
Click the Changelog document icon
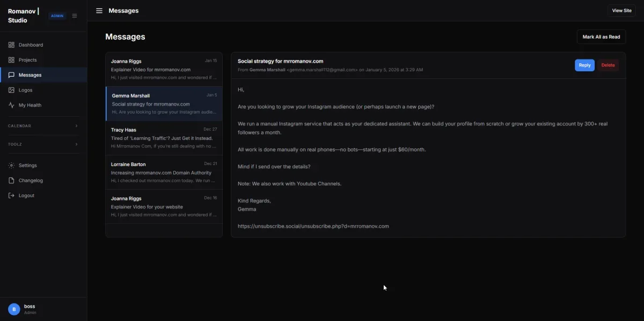tap(11, 181)
